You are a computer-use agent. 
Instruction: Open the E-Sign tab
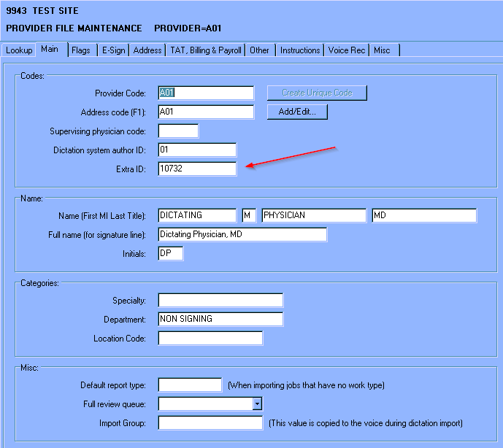click(x=114, y=50)
